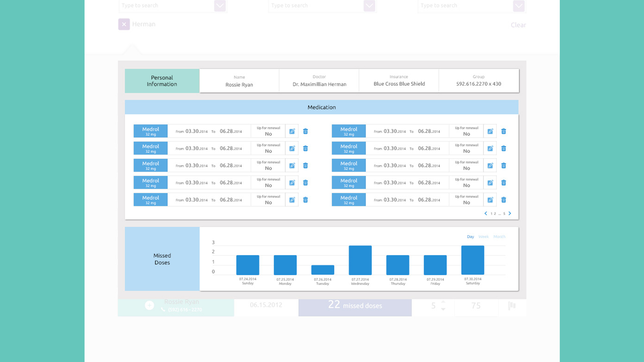644x362 pixels.
Task: Expand the middle search dropdown arrow
Action: (x=369, y=5)
